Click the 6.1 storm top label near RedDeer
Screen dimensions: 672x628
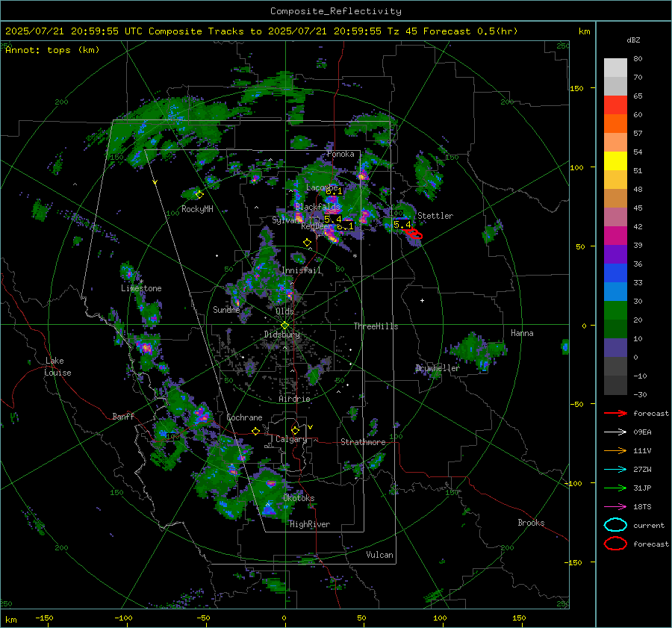click(x=345, y=226)
